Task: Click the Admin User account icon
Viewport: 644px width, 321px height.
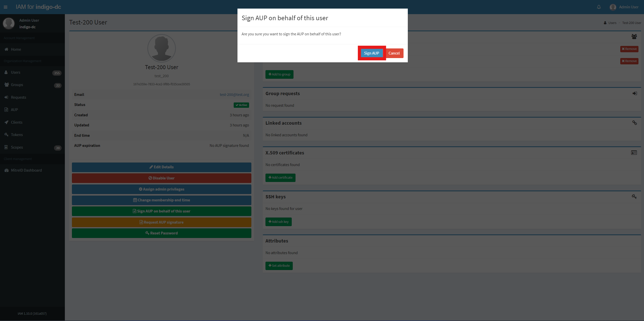Action: click(x=614, y=7)
